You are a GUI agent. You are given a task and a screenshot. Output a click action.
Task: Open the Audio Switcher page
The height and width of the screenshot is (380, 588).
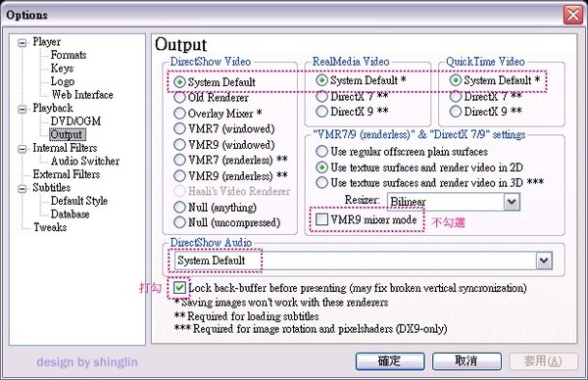pyautogui.click(x=85, y=161)
